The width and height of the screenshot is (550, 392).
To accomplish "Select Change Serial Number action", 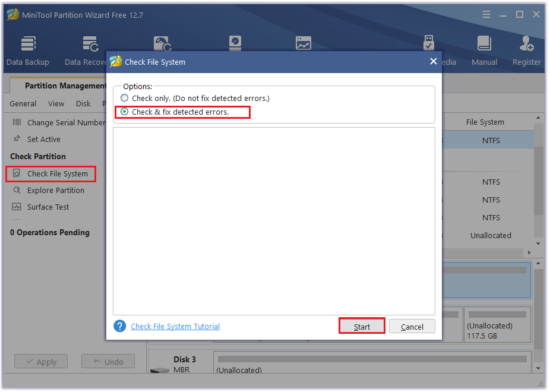I will point(59,122).
